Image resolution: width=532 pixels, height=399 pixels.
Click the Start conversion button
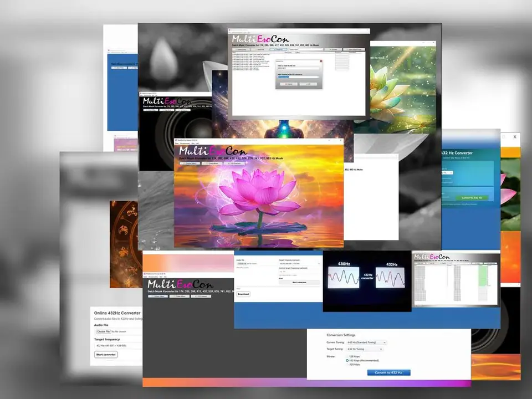[x=299, y=282]
